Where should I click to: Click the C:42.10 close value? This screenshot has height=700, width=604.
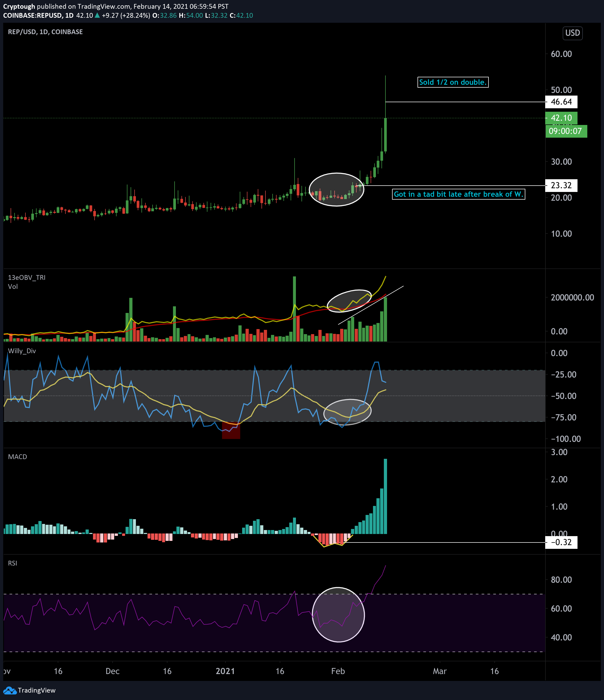[241, 16]
